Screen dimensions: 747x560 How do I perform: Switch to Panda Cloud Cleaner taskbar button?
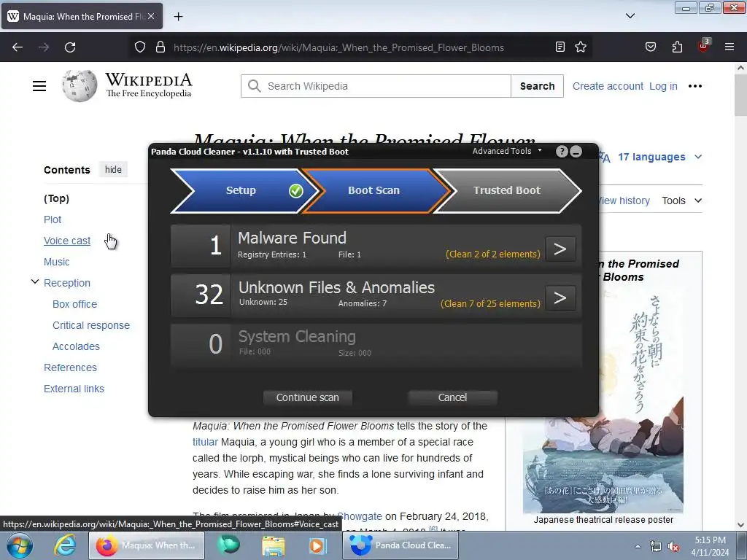(400, 545)
